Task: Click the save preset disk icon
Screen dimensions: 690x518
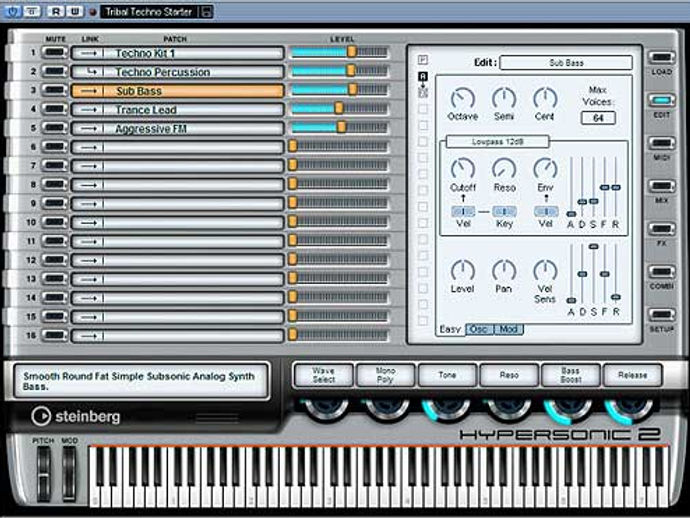Action: click(x=206, y=11)
